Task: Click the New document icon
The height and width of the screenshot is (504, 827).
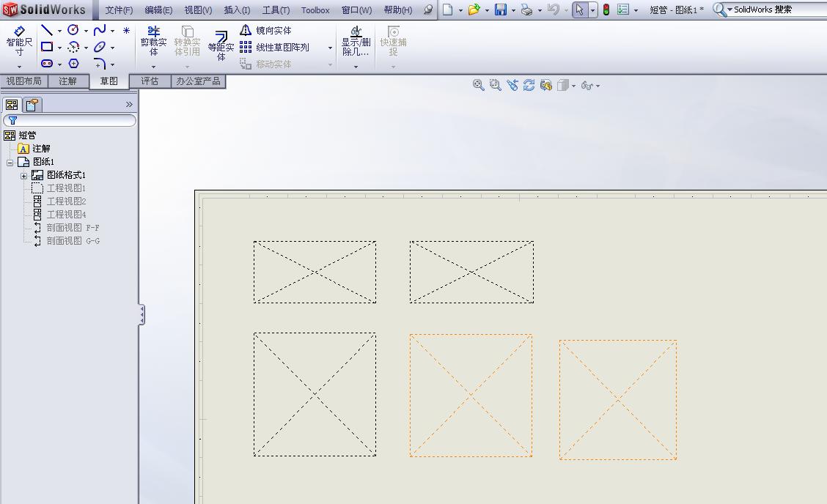Action: coord(447,10)
